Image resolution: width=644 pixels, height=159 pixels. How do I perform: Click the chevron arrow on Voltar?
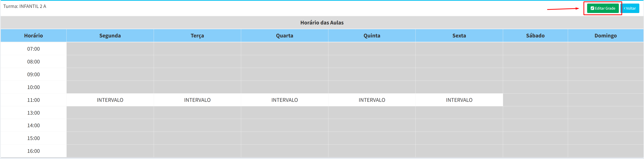coord(625,8)
